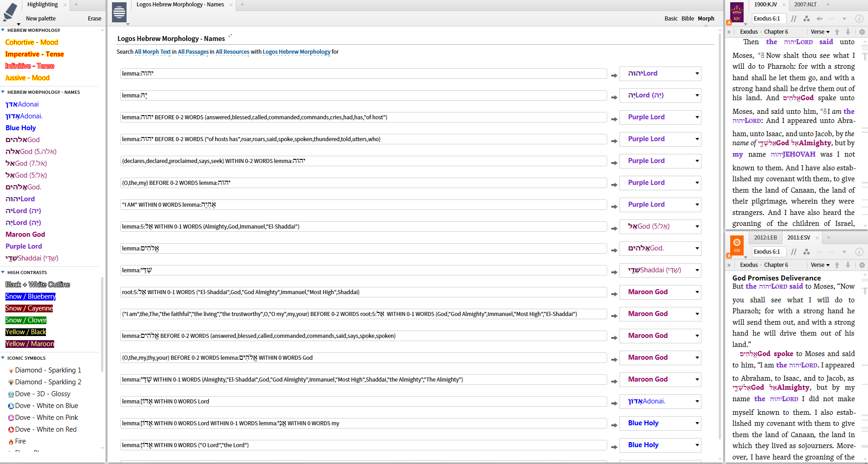Jump to previous verse in ESV panel
Screen dimensions: 868x464
[837, 265]
